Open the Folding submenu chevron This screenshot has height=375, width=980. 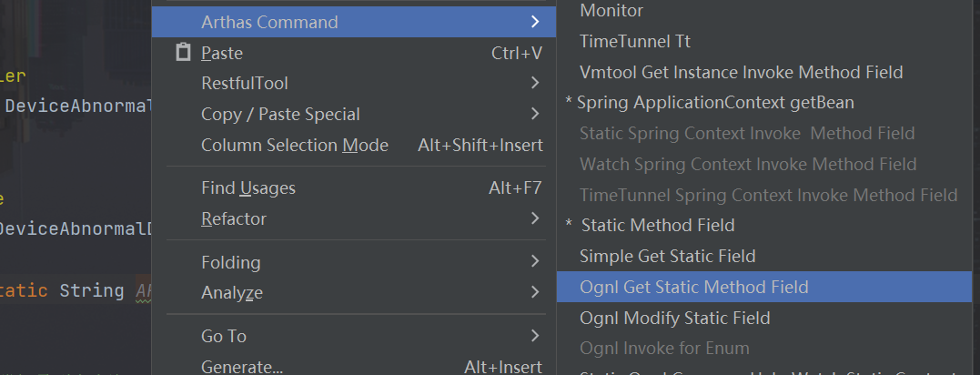(534, 261)
